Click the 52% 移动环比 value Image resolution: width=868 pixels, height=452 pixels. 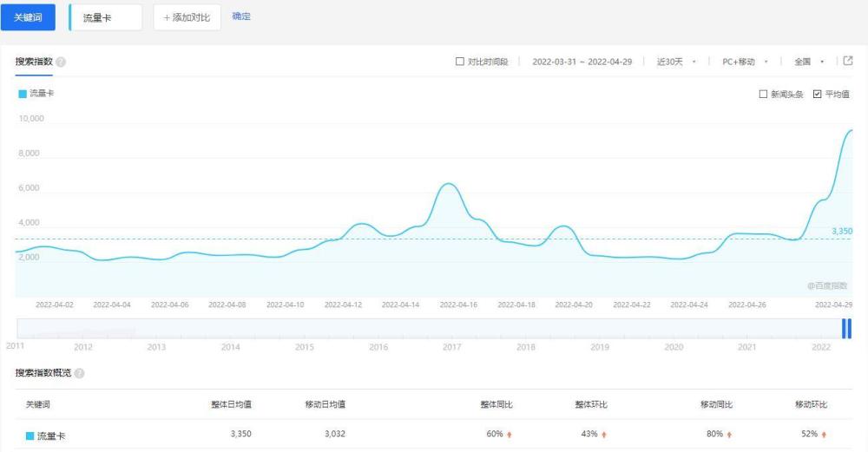(809, 434)
